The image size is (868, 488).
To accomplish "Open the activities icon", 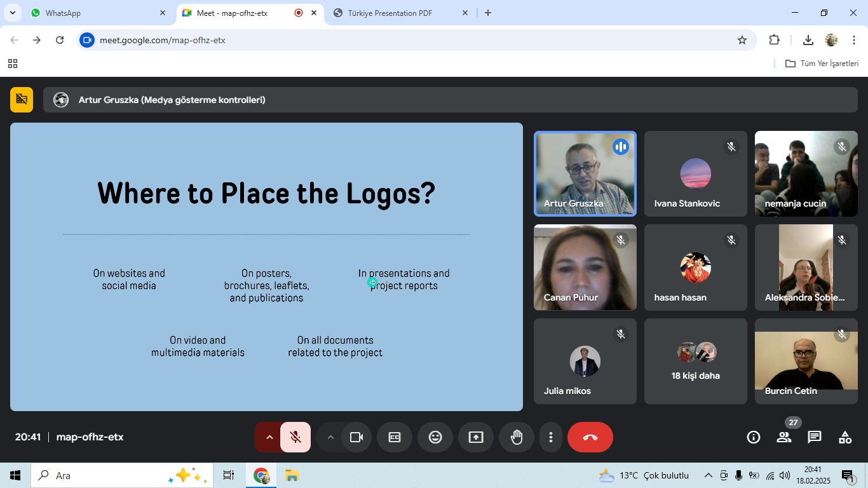I will tap(844, 437).
